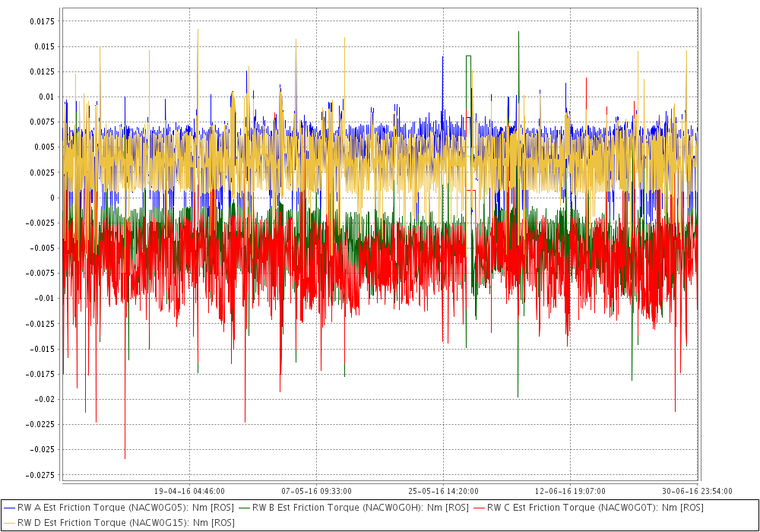760x532 pixels.
Task: Click the 0.005 y-axis value
Action: pos(44,147)
